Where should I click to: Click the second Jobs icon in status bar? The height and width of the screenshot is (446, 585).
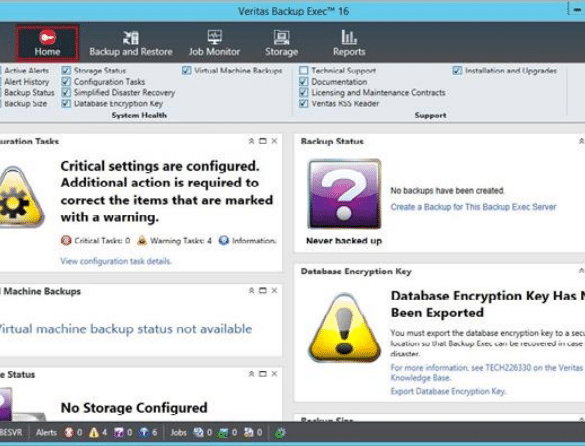[x=223, y=433]
